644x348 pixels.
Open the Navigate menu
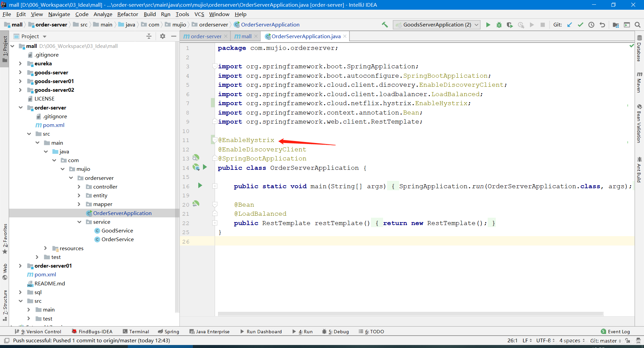pos(59,14)
